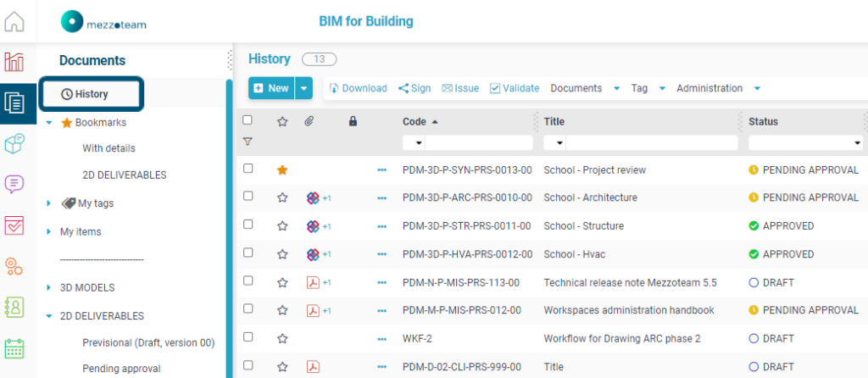The width and height of the screenshot is (868, 378).
Task: Open the orange gears settings icon
Action: pyautogui.click(x=14, y=266)
